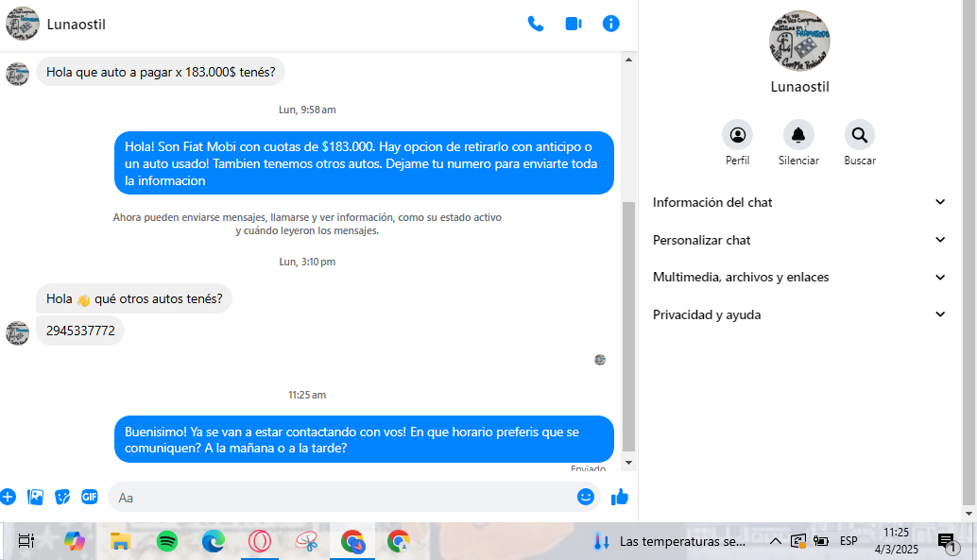Click battery status tray icon

click(x=820, y=541)
